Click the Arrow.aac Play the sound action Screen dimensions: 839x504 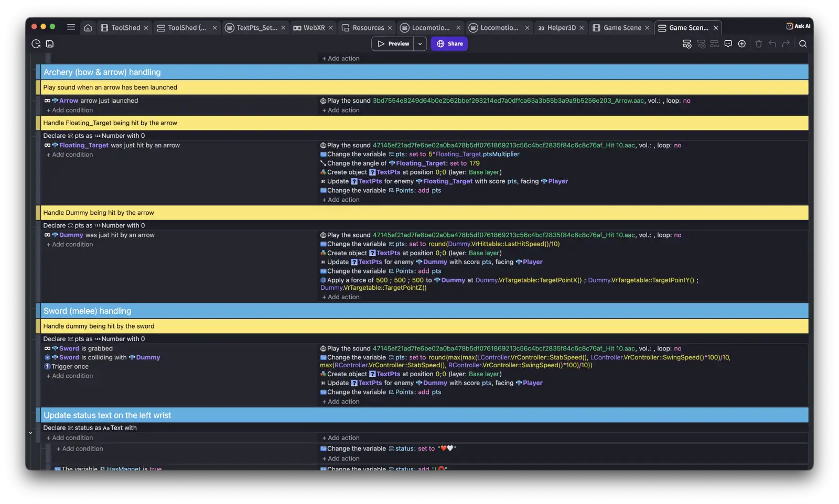click(x=505, y=101)
